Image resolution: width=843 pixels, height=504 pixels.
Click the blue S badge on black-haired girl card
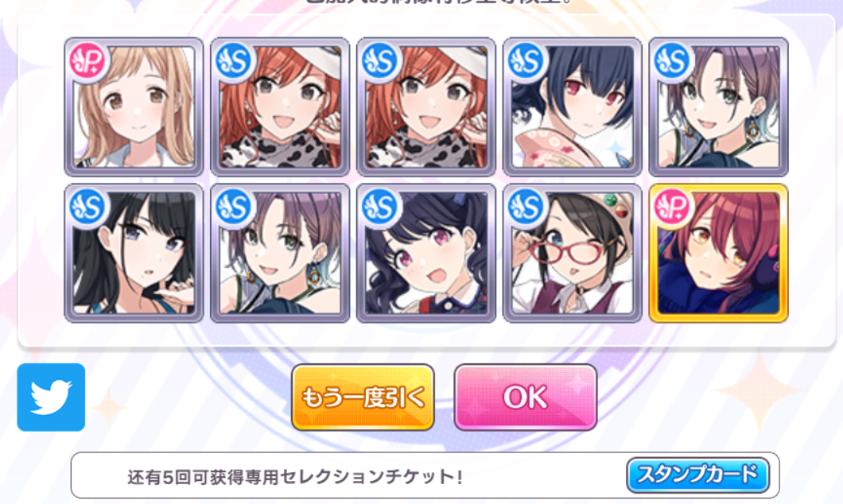click(x=88, y=207)
